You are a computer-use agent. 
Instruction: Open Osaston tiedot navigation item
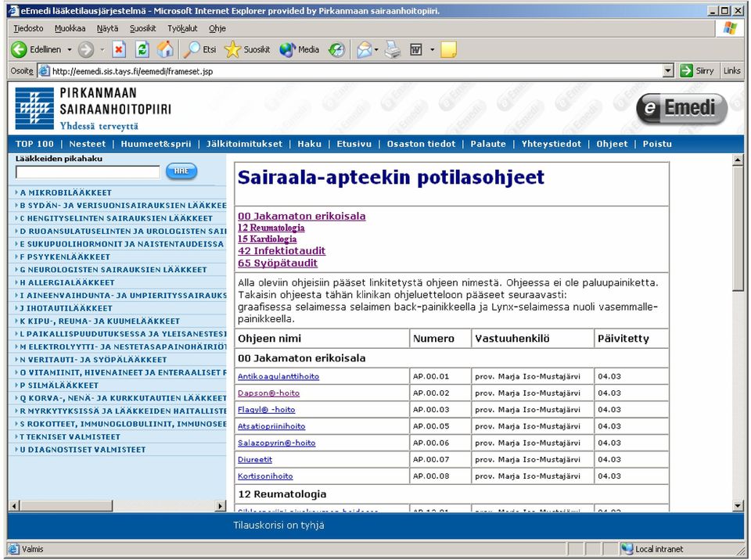[421, 144]
